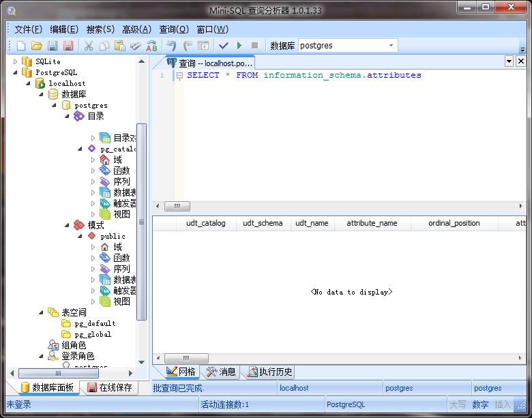532x418 pixels.
Task: Click the Redo arrow icon
Action: tap(188, 46)
